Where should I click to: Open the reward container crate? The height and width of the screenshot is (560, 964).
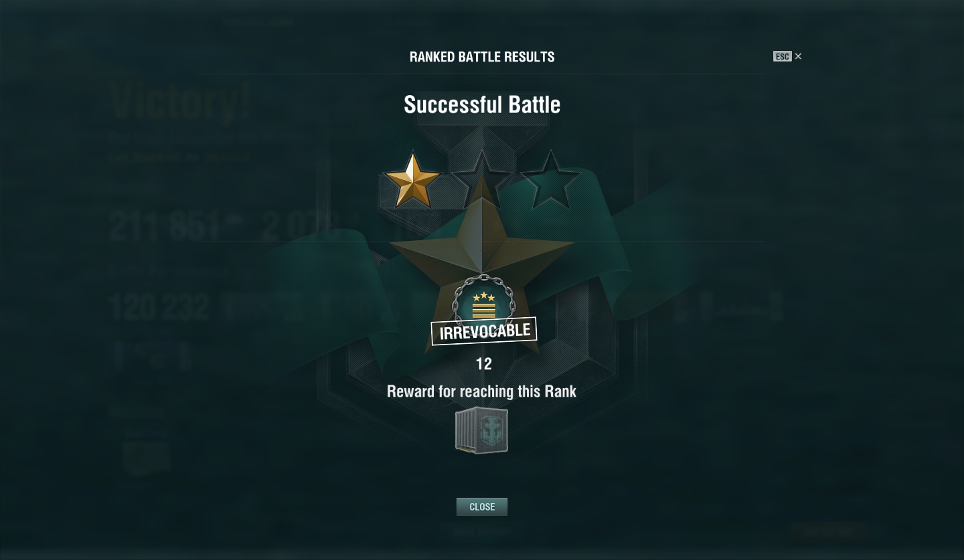482,431
